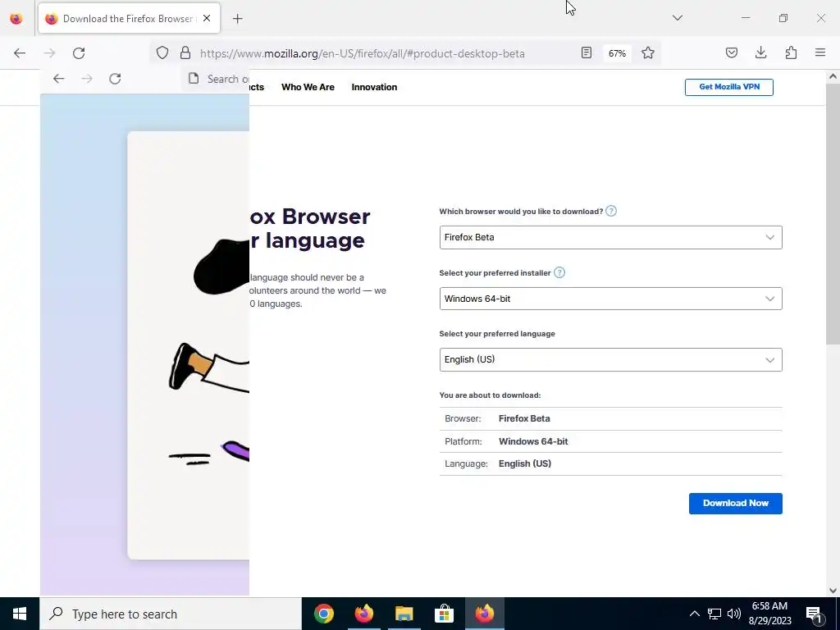Screen dimensions: 840x630
Task: Open tracking protection shield icon
Action: coord(162,53)
